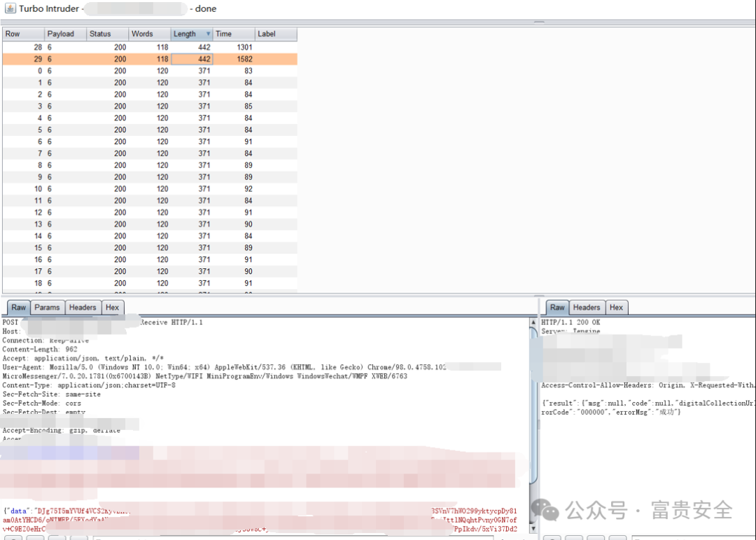The width and height of the screenshot is (756, 540).
Task: Click the User-Agent: Mozilla/5.0 request line
Action: pos(224,367)
